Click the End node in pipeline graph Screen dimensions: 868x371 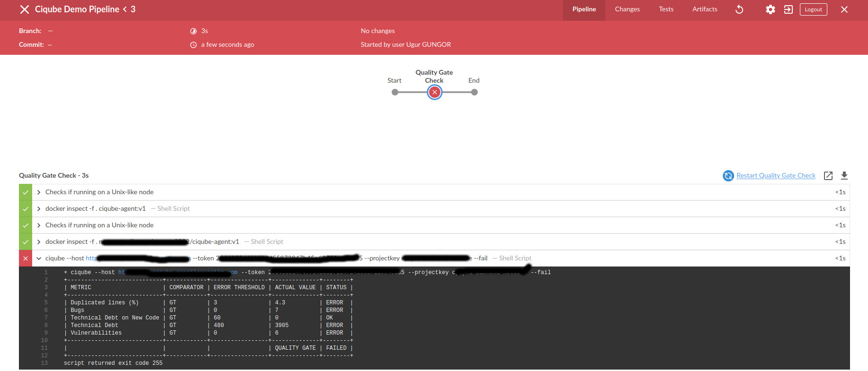click(474, 92)
